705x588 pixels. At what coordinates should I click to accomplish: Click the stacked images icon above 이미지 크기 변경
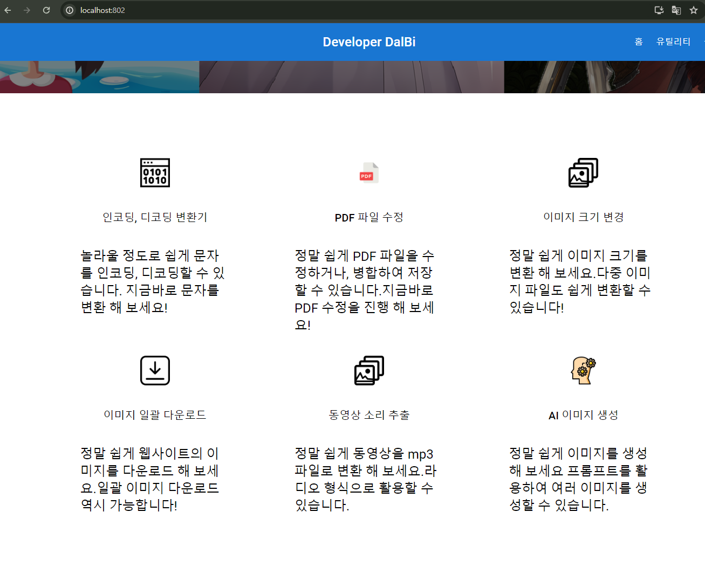[x=583, y=172]
